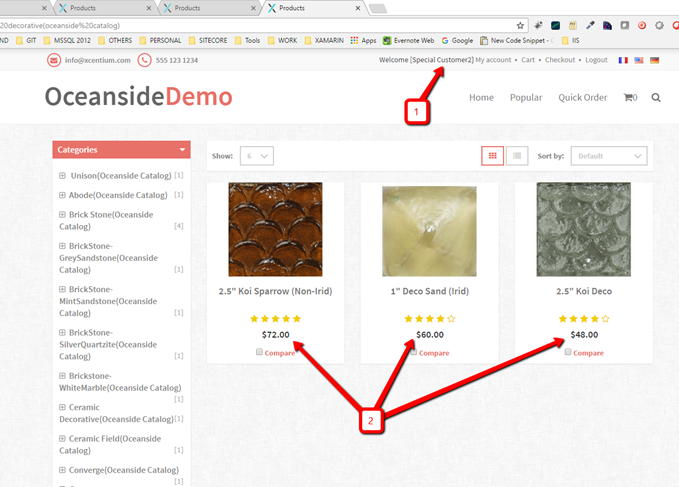Tick Compare checkbox for Koi Deco
This screenshot has height=487, width=679.
[x=568, y=352]
